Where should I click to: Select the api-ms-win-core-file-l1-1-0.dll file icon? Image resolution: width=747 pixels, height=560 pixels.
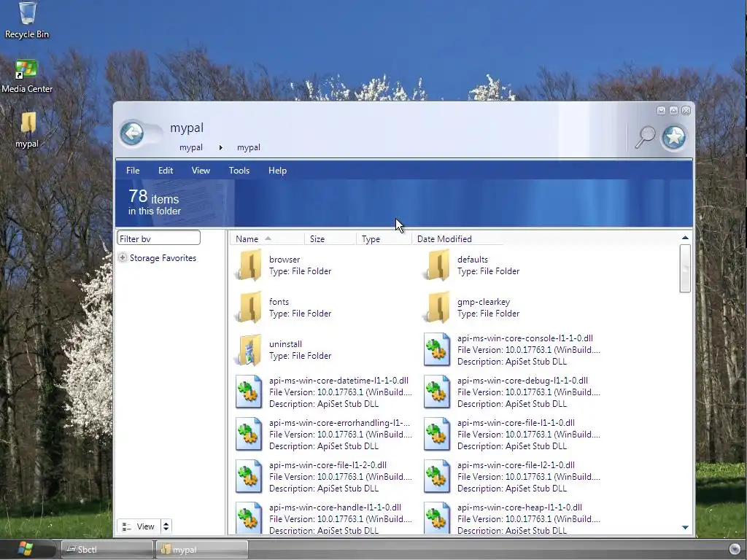coord(438,435)
